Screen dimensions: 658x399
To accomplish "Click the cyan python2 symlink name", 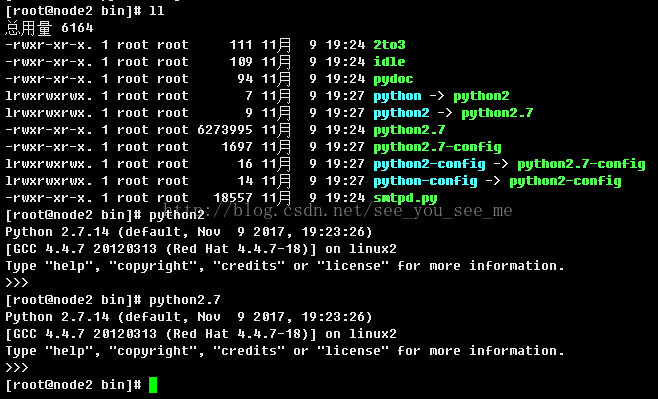I will (402, 113).
